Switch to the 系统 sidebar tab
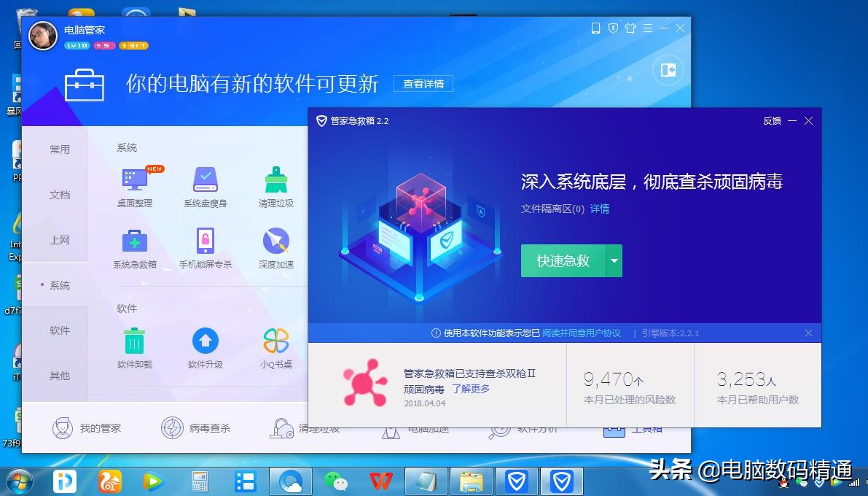This screenshot has height=496, width=868. tap(60, 285)
